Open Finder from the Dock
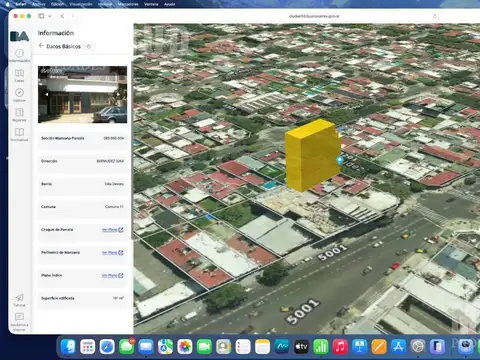 coord(69,347)
